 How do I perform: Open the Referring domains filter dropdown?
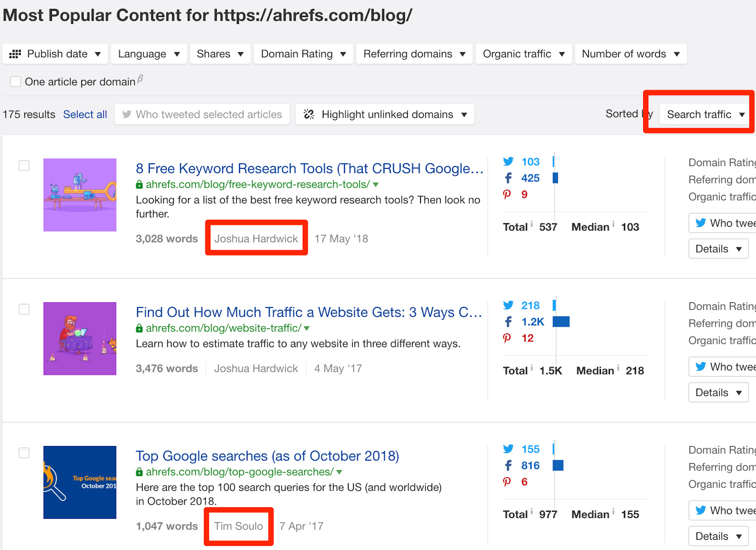tap(414, 54)
